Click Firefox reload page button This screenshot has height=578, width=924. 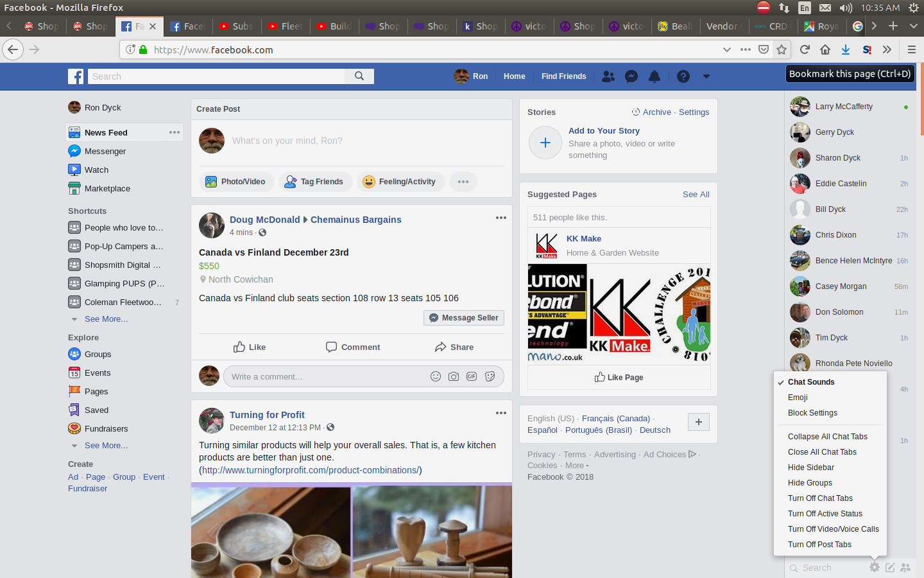pyautogui.click(x=805, y=49)
